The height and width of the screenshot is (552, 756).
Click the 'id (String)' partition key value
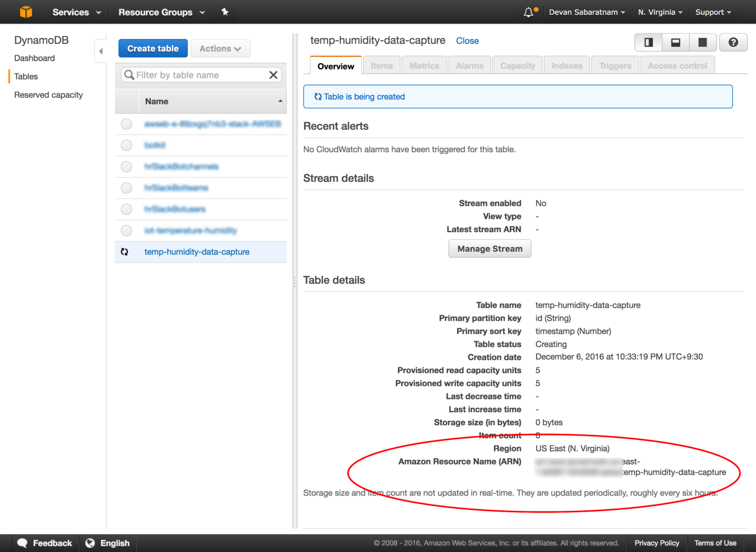(553, 318)
